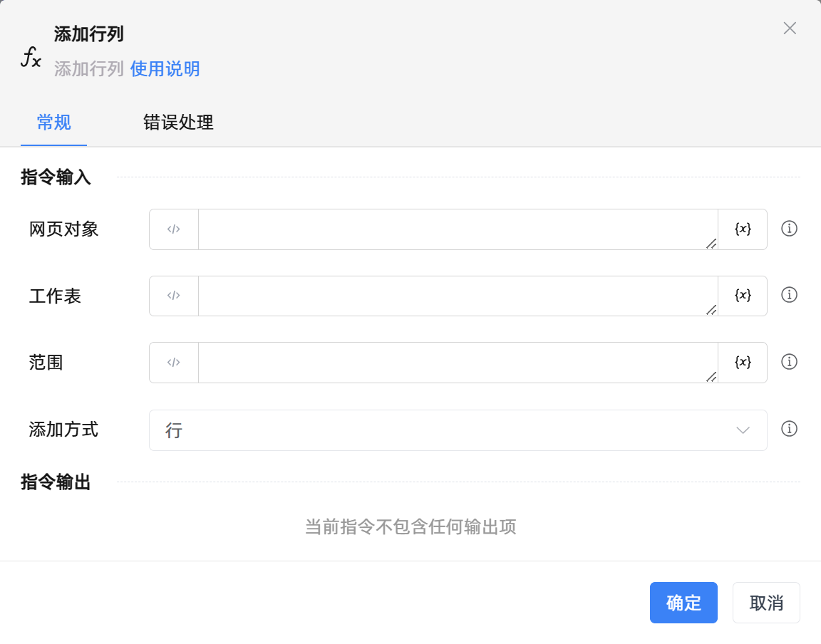Image resolution: width=821 pixels, height=644 pixels.
Task: Show info tooltip for 网页对象
Action: pyautogui.click(x=789, y=229)
